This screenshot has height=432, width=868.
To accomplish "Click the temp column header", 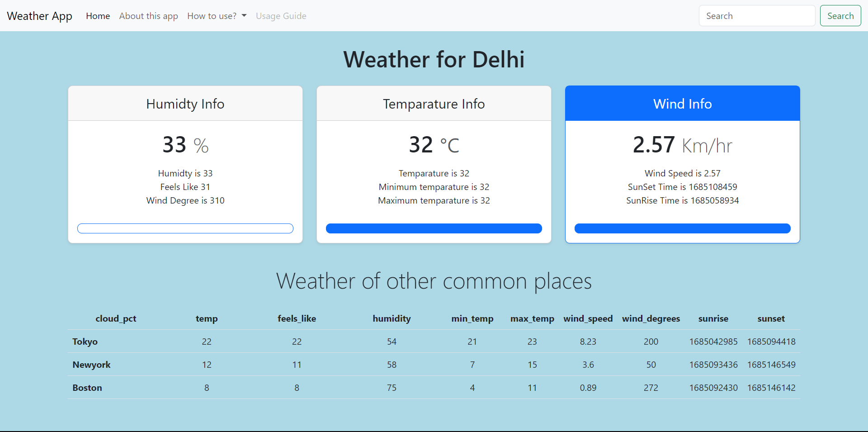I will click(x=207, y=318).
